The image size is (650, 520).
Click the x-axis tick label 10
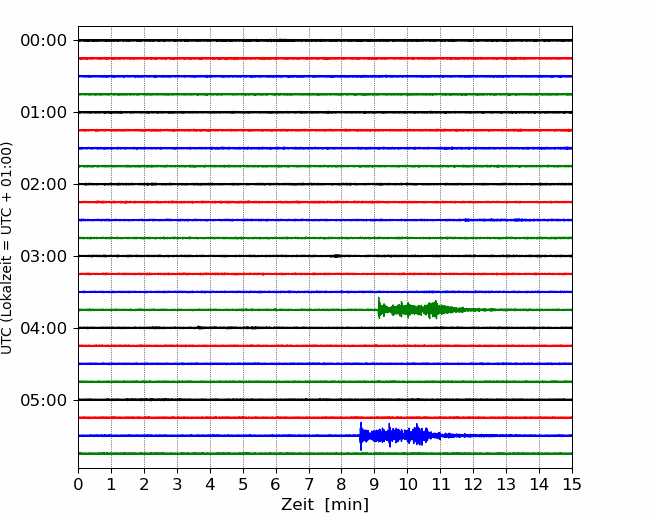coord(407,484)
